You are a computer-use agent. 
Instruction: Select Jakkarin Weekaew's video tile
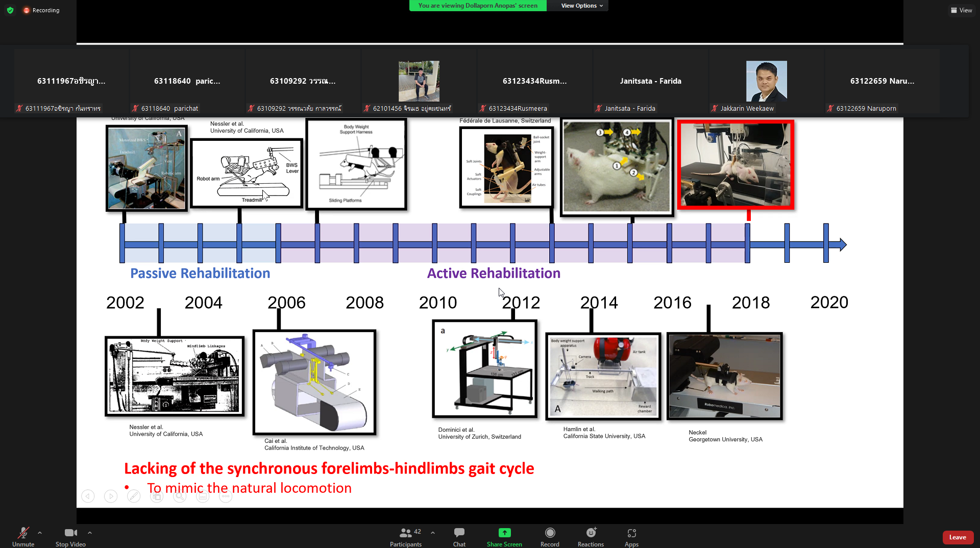[x=766, y=82]
